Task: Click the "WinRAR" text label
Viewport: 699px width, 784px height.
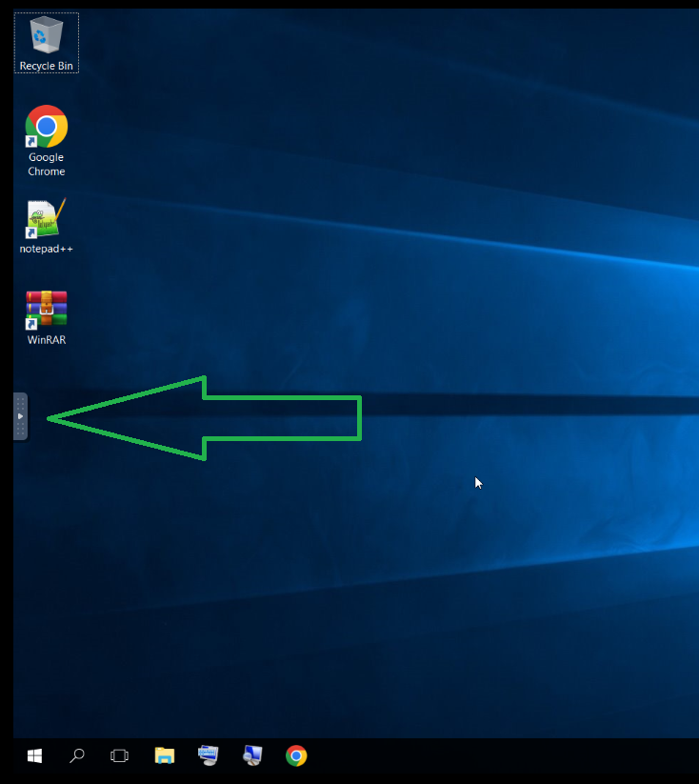Action: click(x=46, y=340)
